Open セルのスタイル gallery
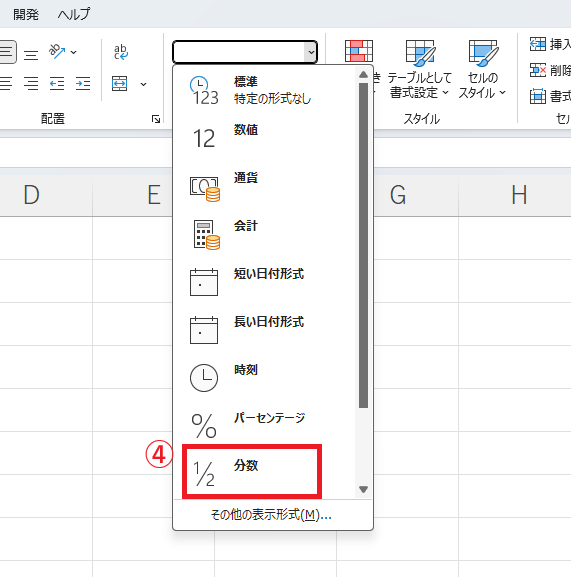Image resolution: width=571 pixels, height=577 pixels. (482, 70)
